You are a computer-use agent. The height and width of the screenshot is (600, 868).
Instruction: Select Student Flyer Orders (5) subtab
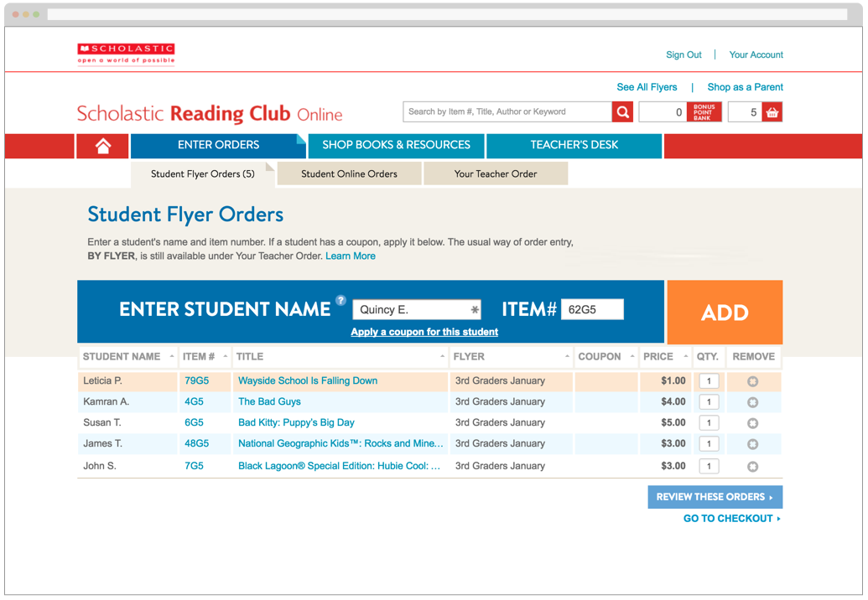203,174
